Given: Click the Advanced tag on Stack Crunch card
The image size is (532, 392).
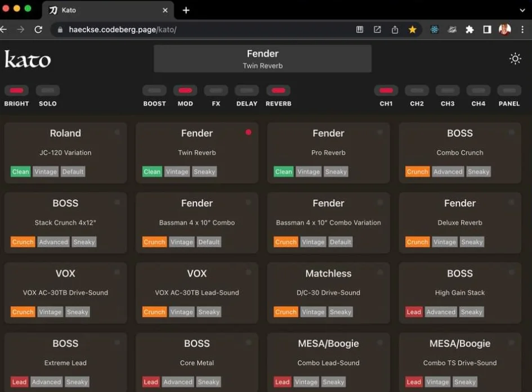Looking at the screenshot, I should point(53,242).
